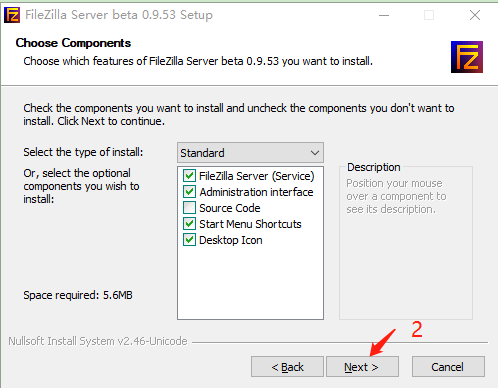This screenshot has height=388, width=498.
Task: Go back with the Back button
Action: 287,367
